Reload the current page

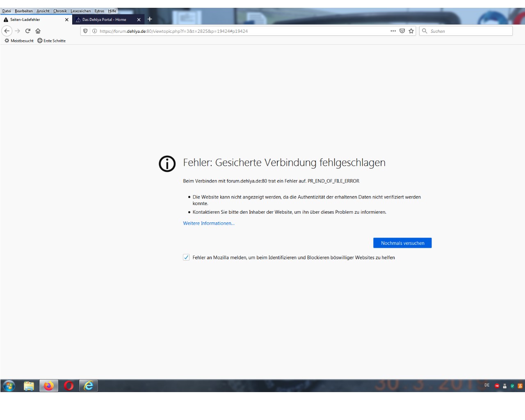pos(28,31)
